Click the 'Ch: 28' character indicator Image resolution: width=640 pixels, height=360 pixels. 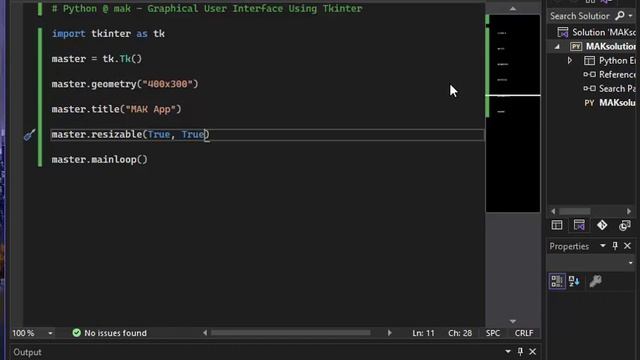point(460,333)
